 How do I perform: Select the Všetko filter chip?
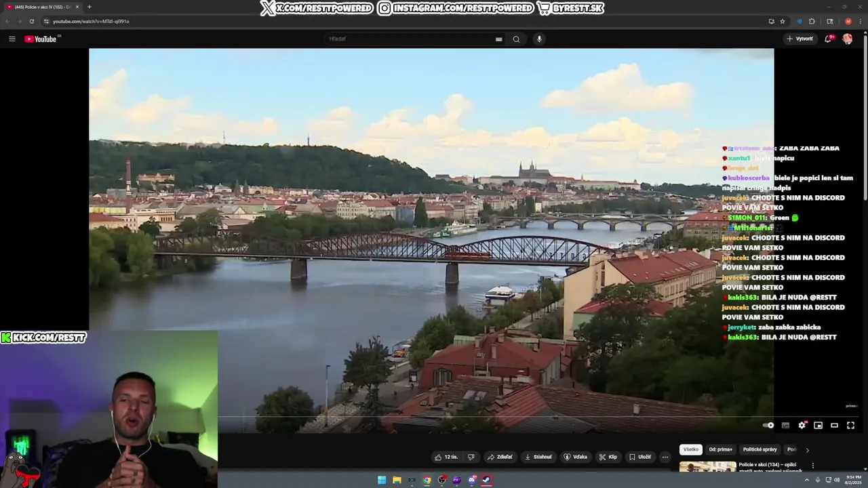[690, 449]
